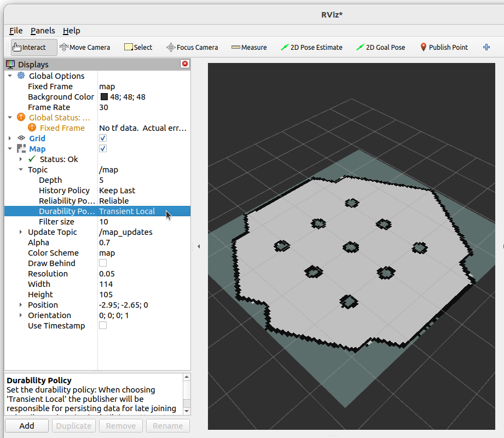Click the Duplicate button
The height and width of the screenshot is (438, 504).
(x=74, y=426)
